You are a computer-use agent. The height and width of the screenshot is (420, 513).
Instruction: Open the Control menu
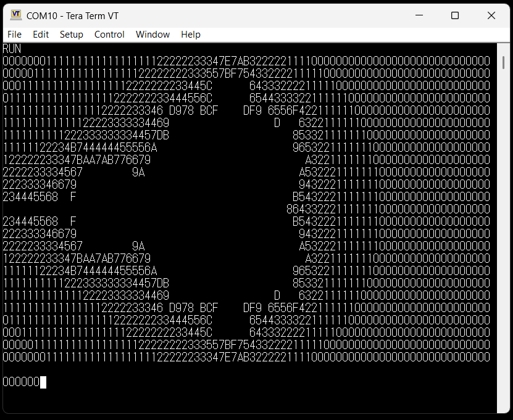tap(109, 35)
